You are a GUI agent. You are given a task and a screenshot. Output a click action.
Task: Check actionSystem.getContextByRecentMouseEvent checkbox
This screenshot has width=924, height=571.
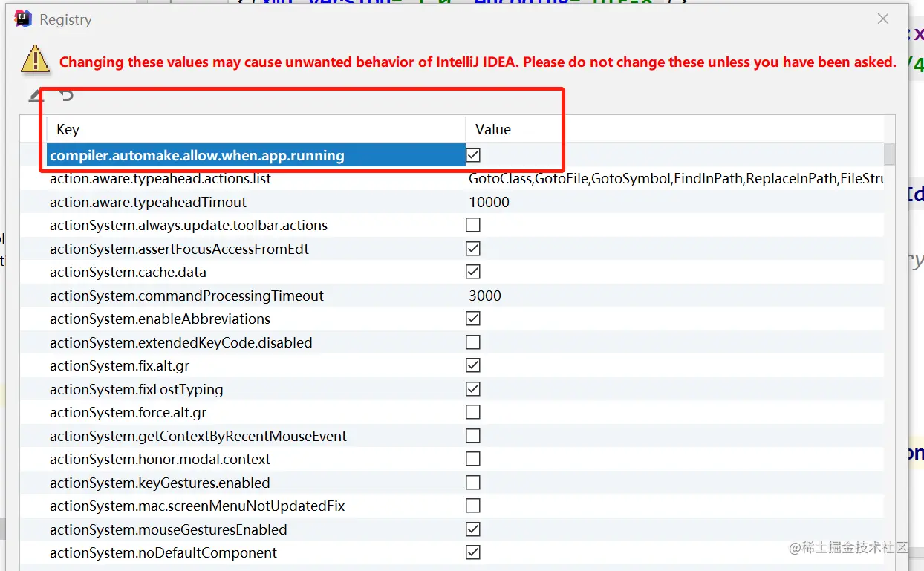pyautogui.click(x=473, y=436)
